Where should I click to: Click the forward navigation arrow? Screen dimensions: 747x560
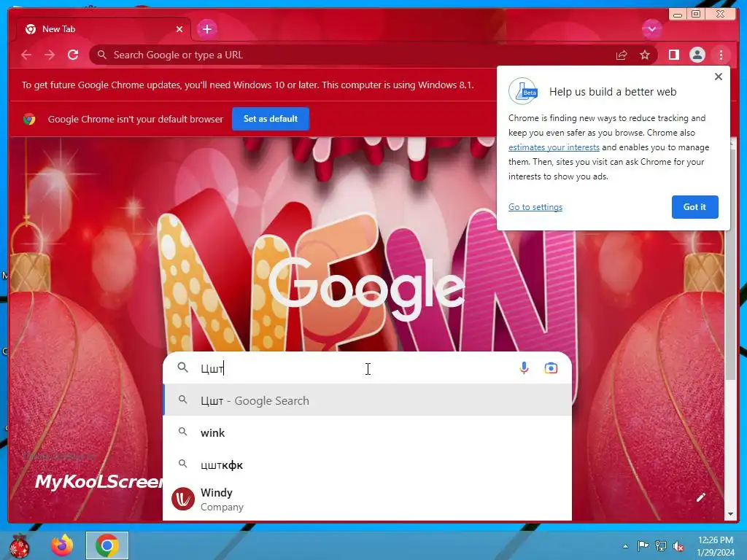[50, 55]
